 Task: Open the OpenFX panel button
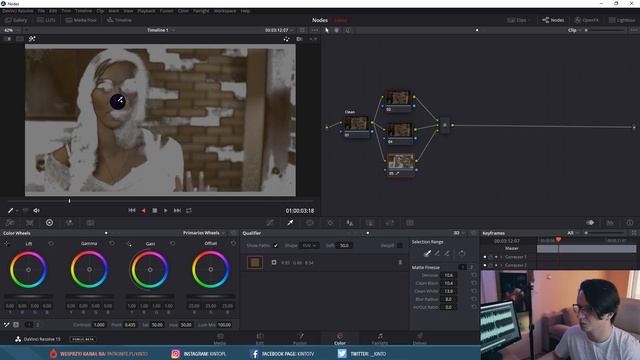coord(587,20)
